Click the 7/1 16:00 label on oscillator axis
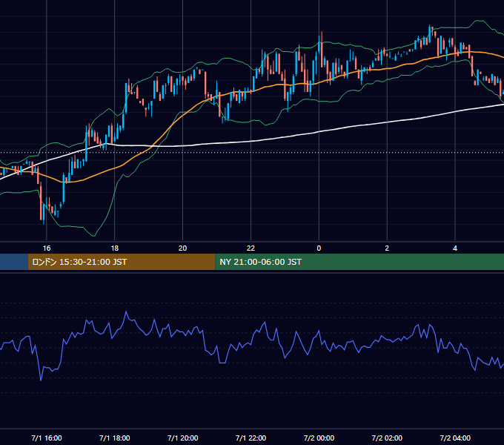Viewport: 504px width, 445px height. point(47,438)
